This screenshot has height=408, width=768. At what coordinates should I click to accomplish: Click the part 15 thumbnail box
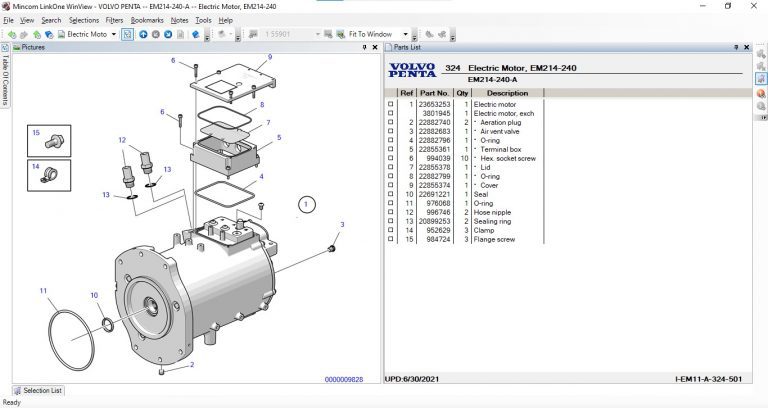click(x=49, y=141)
